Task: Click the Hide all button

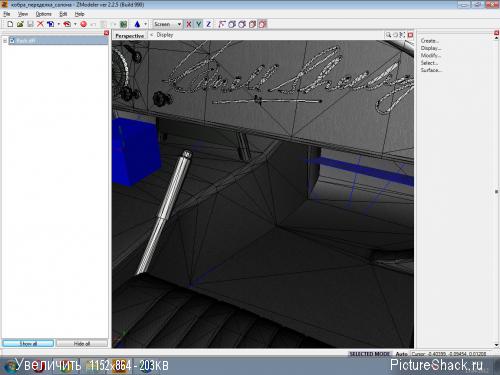Action: tap(82, 343)
